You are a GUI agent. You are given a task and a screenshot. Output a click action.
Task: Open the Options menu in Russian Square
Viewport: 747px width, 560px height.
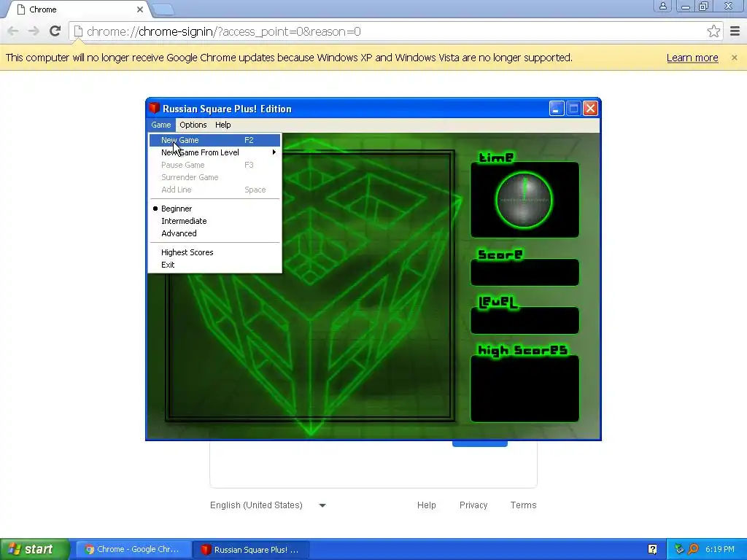(193, 125)
